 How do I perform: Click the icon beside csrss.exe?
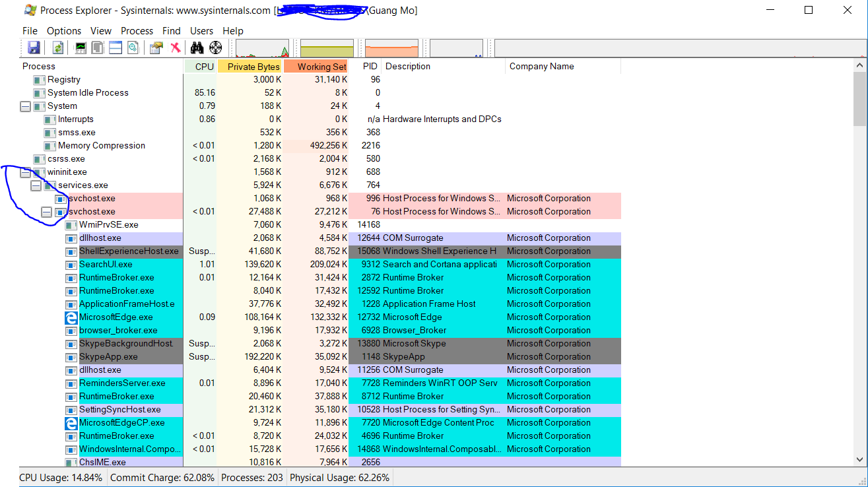click(x=40, y=159)
